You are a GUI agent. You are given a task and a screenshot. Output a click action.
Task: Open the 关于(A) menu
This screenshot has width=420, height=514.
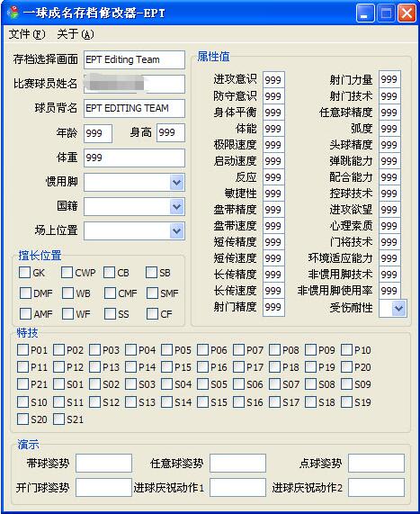(76, 34)
